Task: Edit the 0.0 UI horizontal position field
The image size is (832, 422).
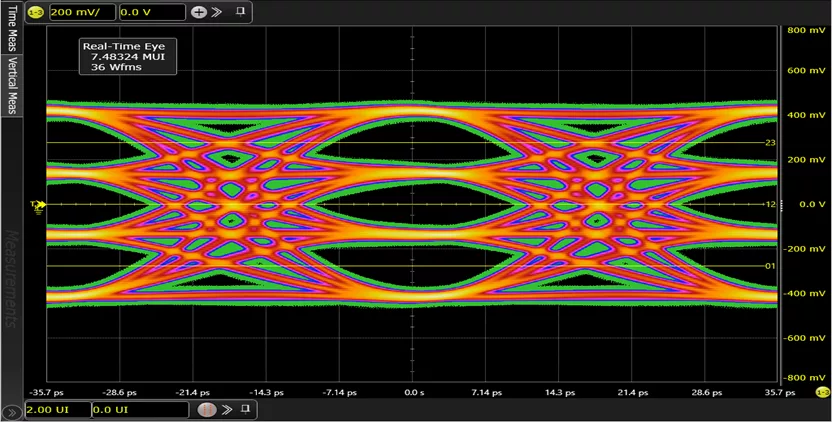Action: pos(141,410)
